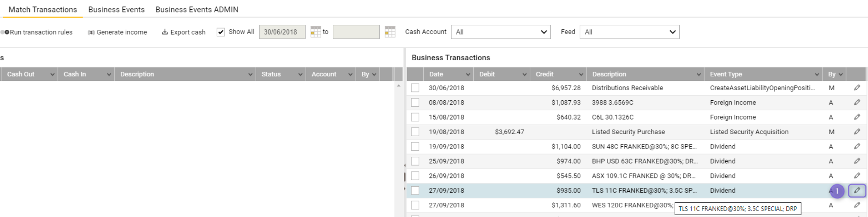This screenshot has width=868, height=217.
Task: Open Debit column filter arrow
Action: point(524,74)
